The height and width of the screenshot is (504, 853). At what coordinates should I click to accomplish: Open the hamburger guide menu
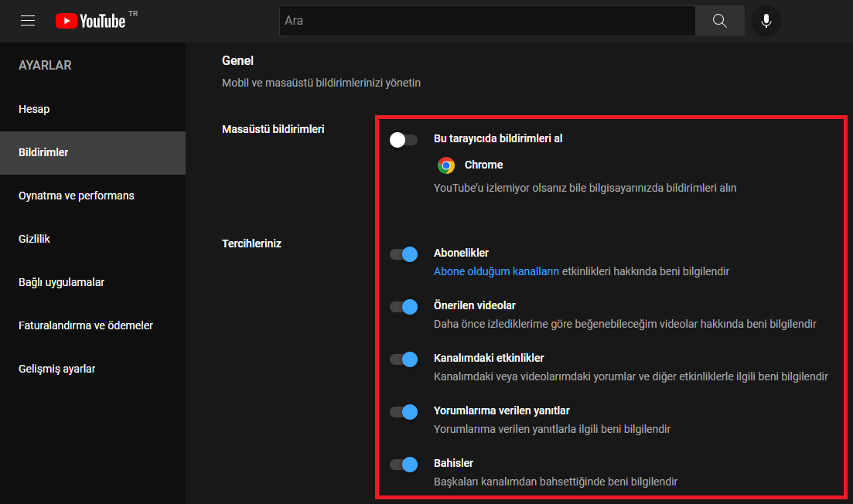coord(28,21)
